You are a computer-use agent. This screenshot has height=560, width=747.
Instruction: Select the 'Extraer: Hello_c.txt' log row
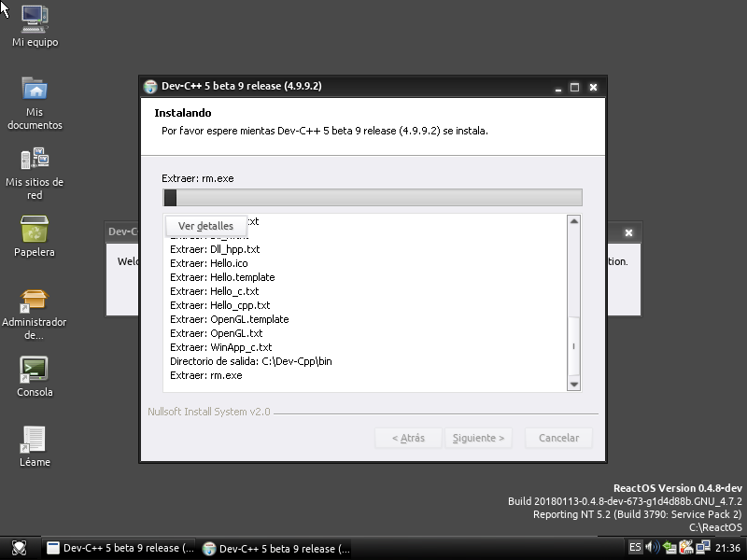pyautogui.click(x=215, y=291)
